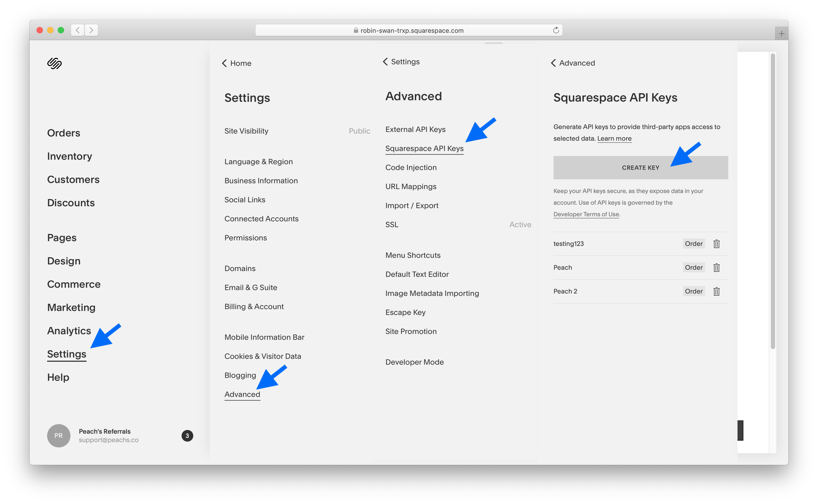This screenshot has width=818, height=504.
Task: Open notifications badge showing 3
Action: [187, 435]
